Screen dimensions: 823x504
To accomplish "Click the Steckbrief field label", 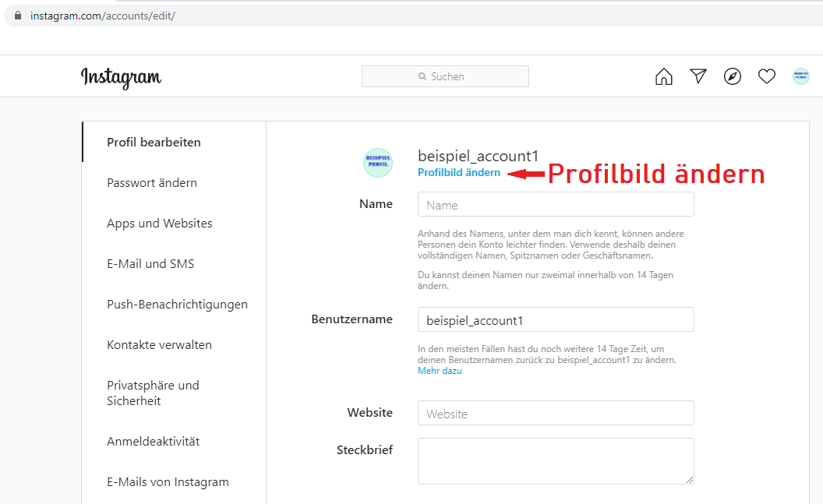I will [364, 449].
